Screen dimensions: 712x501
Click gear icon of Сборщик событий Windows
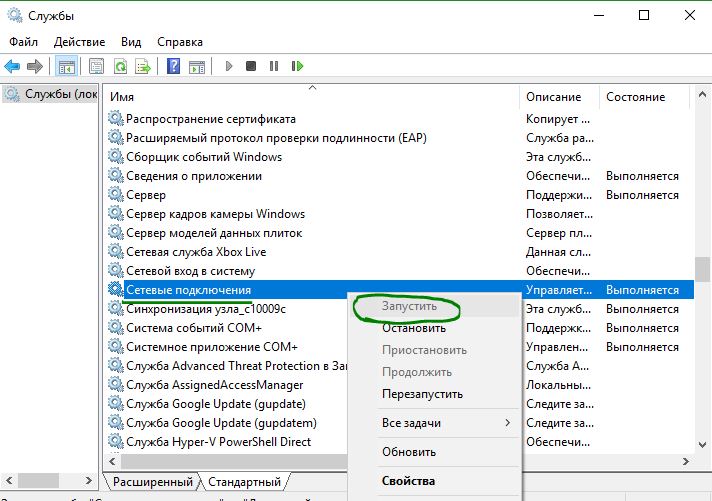[x=116, y=157]
